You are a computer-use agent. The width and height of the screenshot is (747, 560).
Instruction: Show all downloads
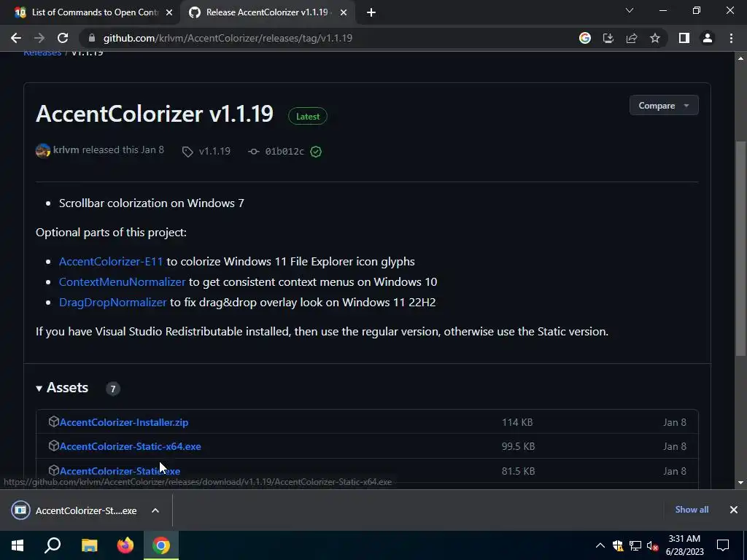click(692, 510)
